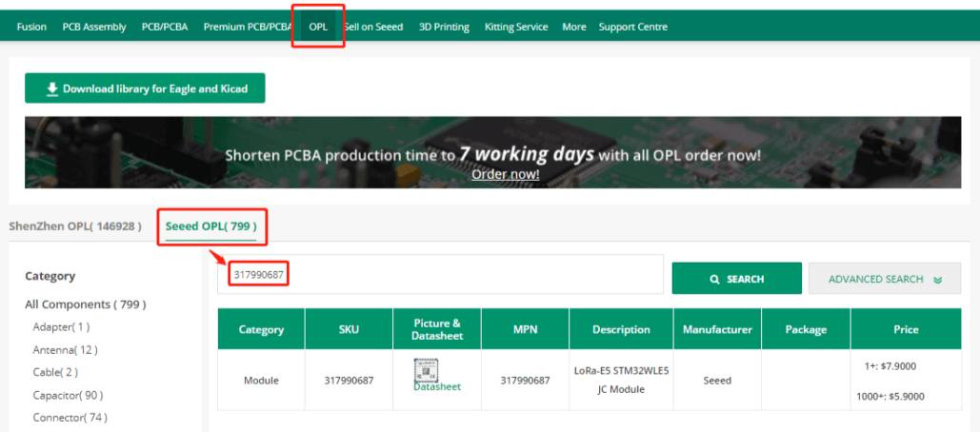This screenshot has height=432, width=980.
Task: Expand the More menu in the navigation
Action: pyautogui.click(x=574, y=27)
